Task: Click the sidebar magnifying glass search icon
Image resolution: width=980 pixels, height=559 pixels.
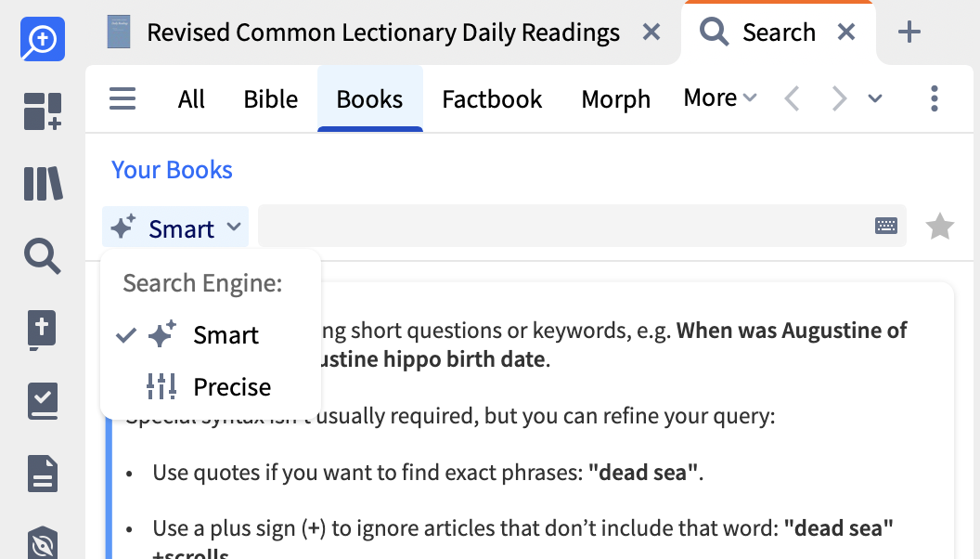Action: [x=43, y=255]
